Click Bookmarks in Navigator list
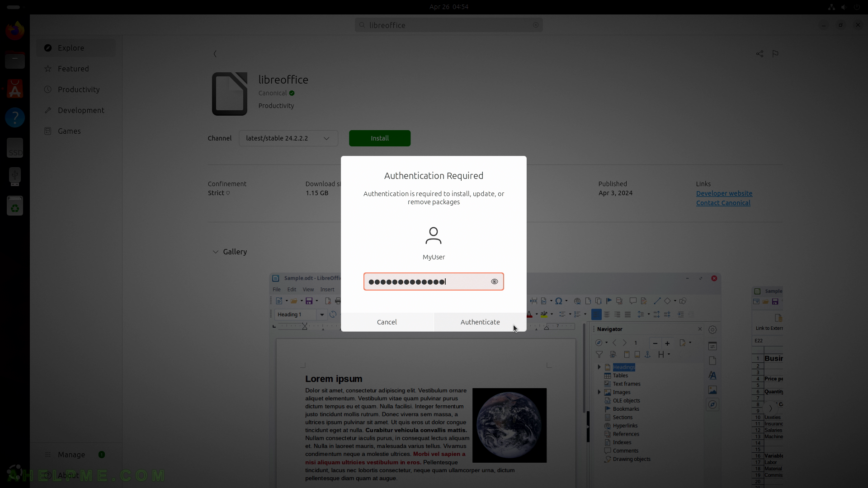The width and height of the screenshot is (868, 488). (x=626, y=409)
